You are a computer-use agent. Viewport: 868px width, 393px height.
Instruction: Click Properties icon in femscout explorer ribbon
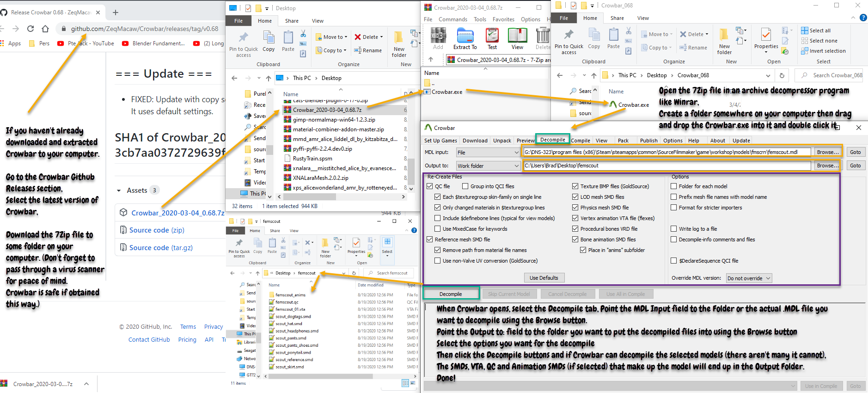click(x=356, y=246)
